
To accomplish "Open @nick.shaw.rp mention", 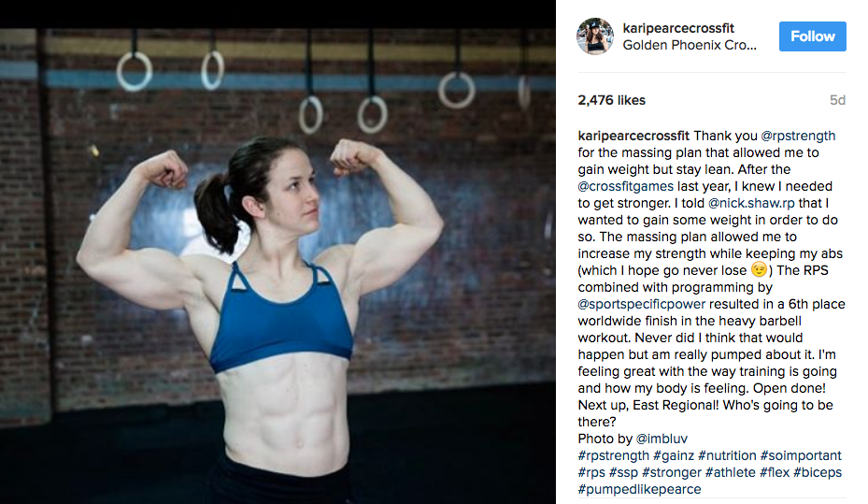I will coord(751,203).
